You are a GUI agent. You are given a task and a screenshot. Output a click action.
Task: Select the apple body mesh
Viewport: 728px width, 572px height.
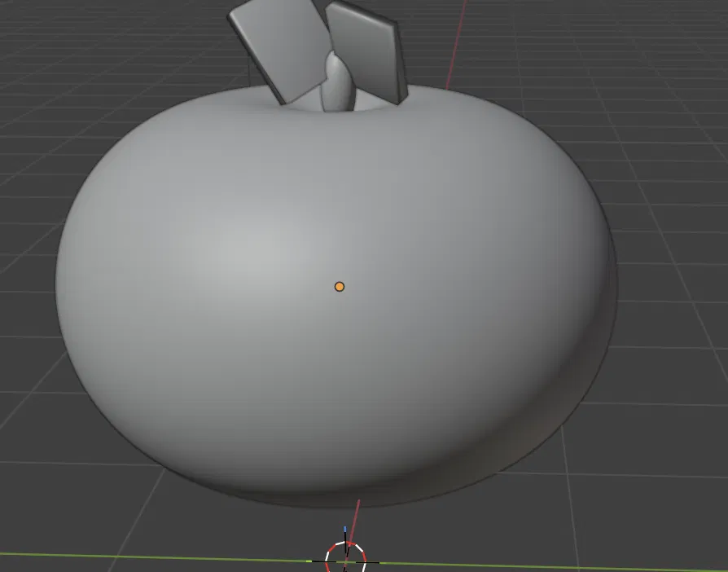coord(335,297)
